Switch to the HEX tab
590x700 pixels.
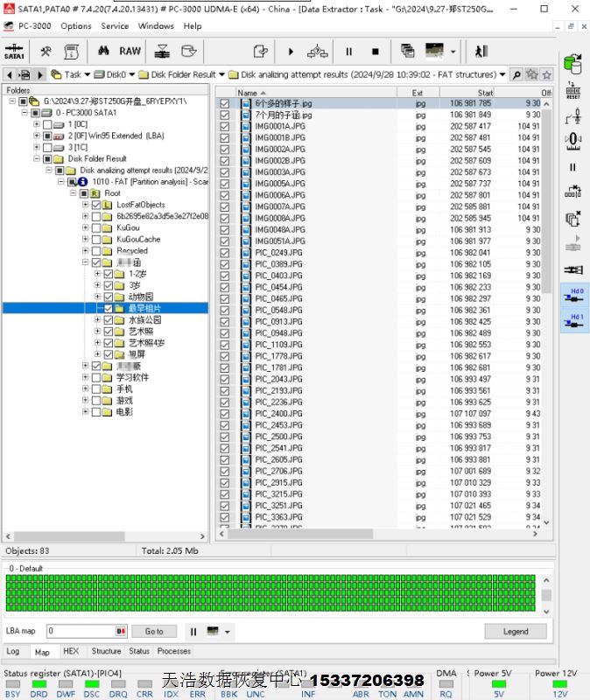pos(71,651)
